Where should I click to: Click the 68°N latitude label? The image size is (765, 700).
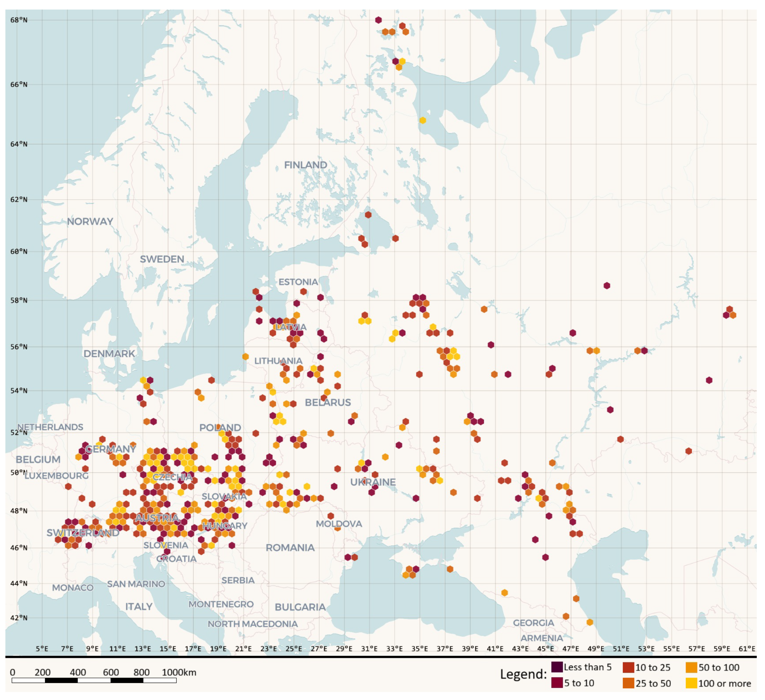tap(19, 20)
